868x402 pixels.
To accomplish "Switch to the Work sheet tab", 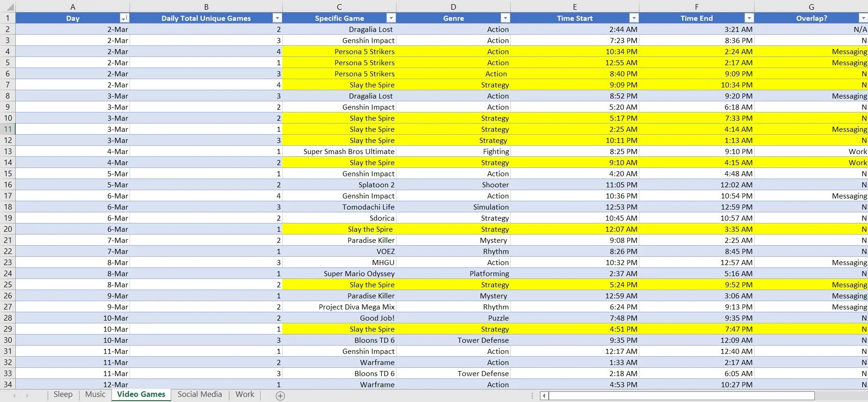I will click(245, 395).
